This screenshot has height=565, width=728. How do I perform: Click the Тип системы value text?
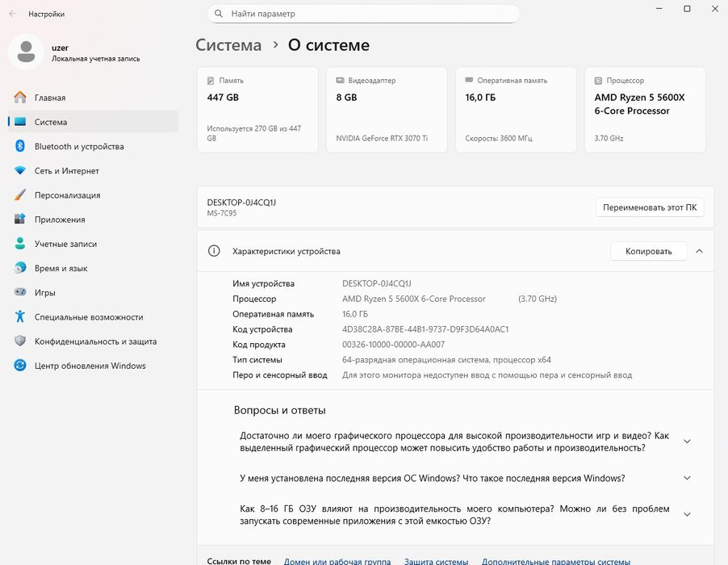446,360
